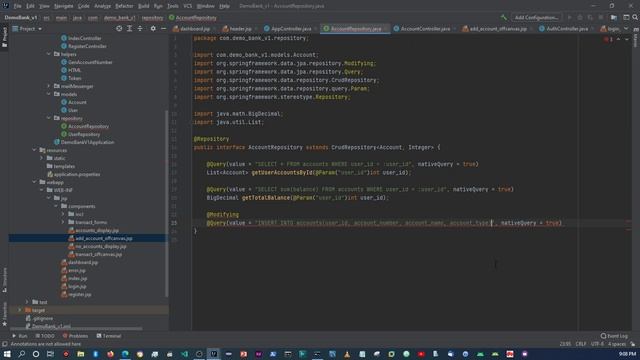Viewport: 640px width, 360px height.
Task: Collapse the components folder
Action: (56, 206)
